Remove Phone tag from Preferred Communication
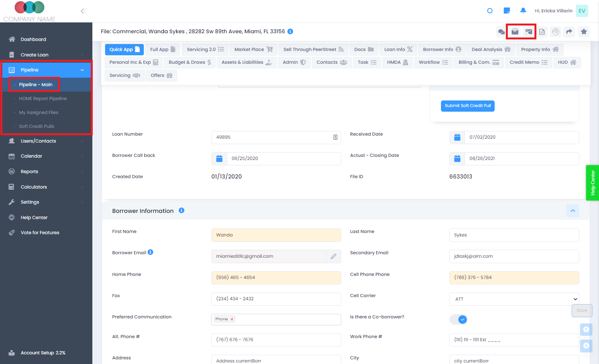 [x=232, y=319]
